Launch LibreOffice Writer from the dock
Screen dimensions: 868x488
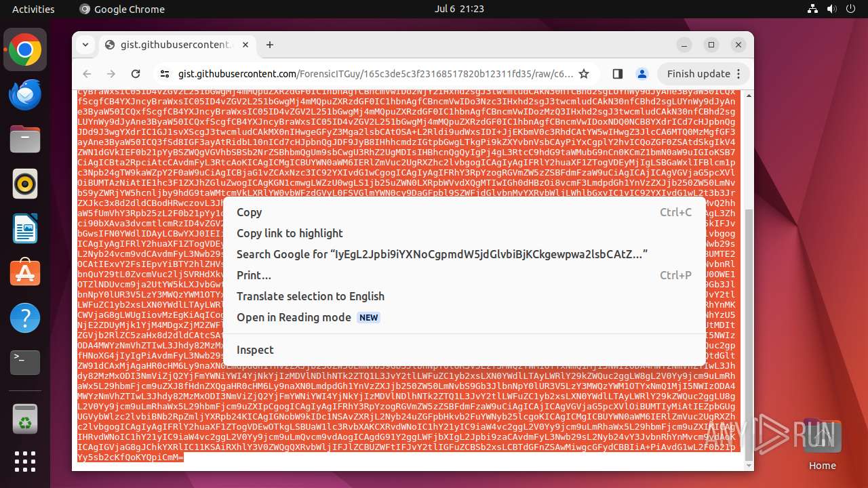pos(25,229)
